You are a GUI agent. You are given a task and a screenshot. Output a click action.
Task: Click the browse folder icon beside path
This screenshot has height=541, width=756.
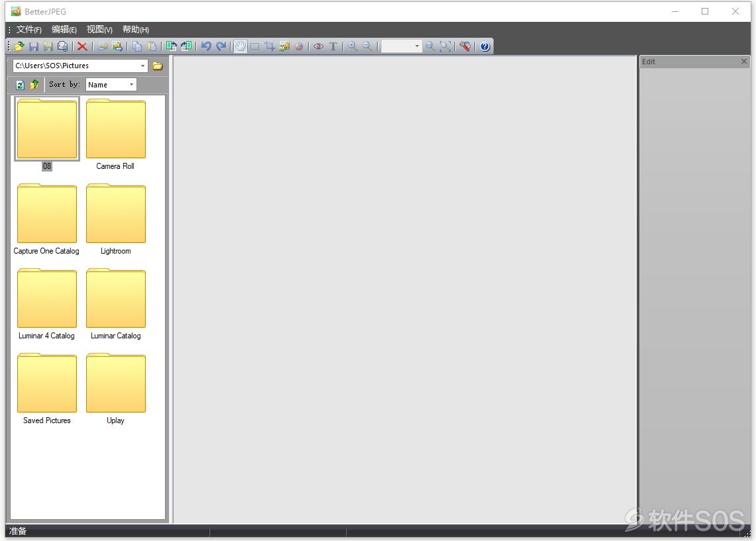158,66
